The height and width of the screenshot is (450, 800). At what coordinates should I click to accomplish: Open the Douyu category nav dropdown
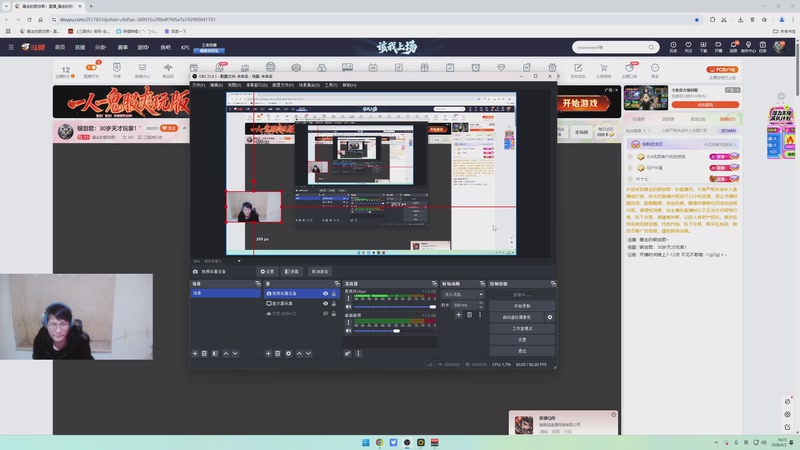tap(100, 47)
